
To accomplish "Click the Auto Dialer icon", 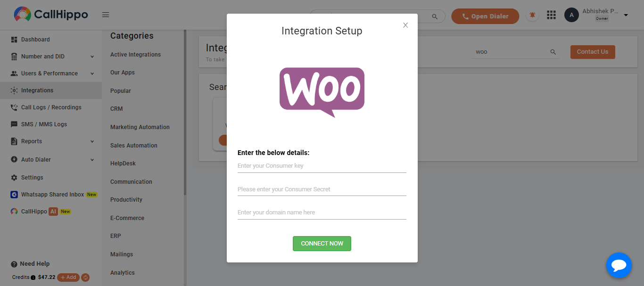I will click(14, 160).
